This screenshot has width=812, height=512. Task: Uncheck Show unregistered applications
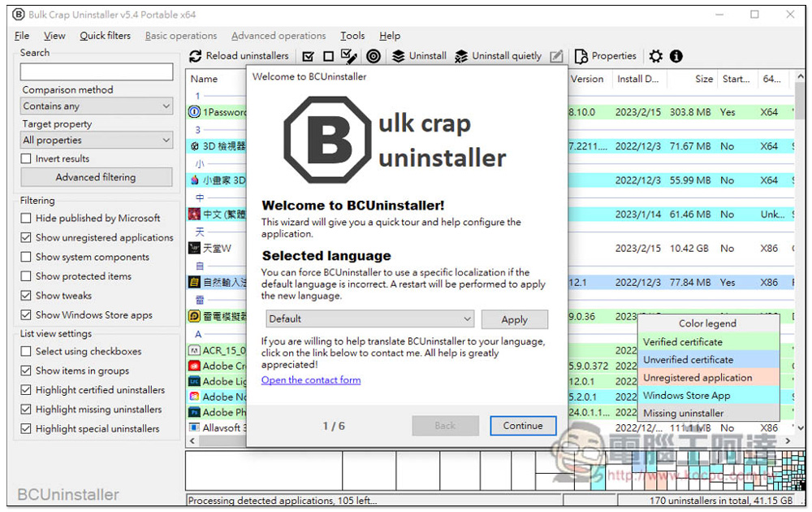pos(26,238)
